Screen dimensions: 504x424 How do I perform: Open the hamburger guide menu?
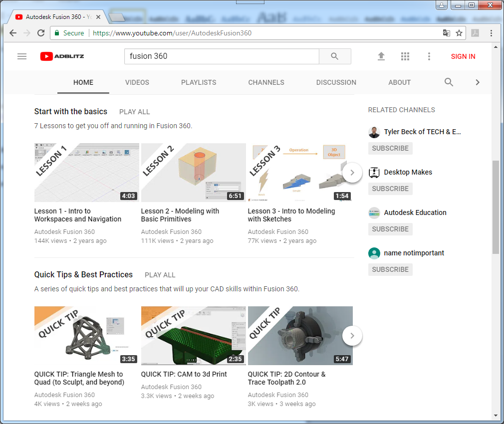tap(22, 56)
